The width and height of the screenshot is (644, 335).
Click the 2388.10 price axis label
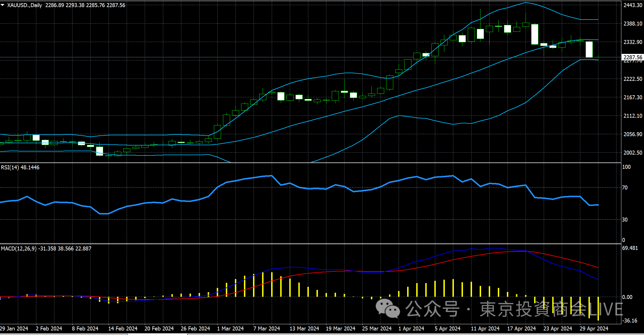[x=633, y=24]
